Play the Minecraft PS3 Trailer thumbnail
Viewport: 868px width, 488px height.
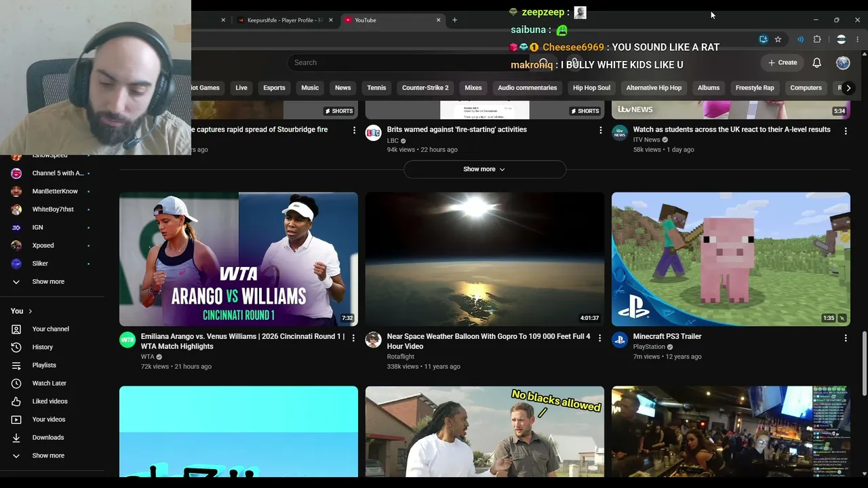731,259
